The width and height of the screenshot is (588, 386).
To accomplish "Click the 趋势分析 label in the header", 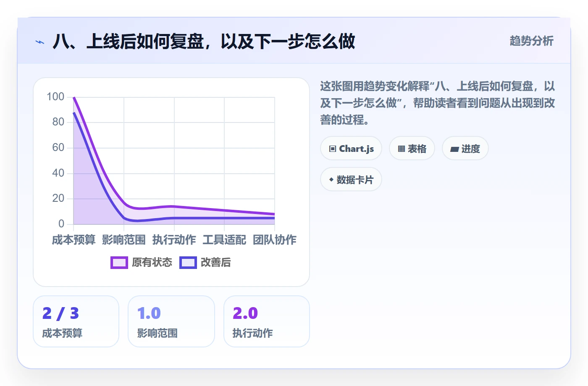I will pyautogui.click(x=532, y=41).
